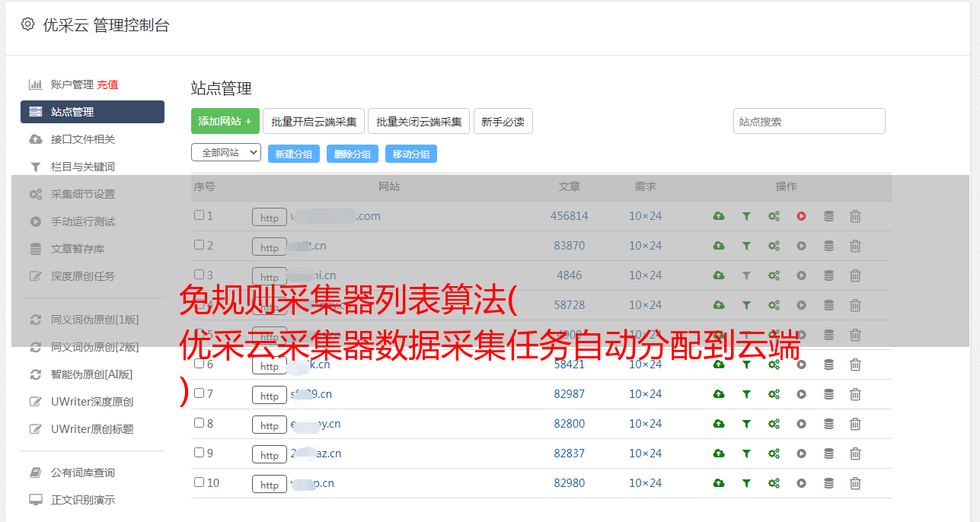
Task: Select 站点管理 in the sidebar
Action: [92, 112]
